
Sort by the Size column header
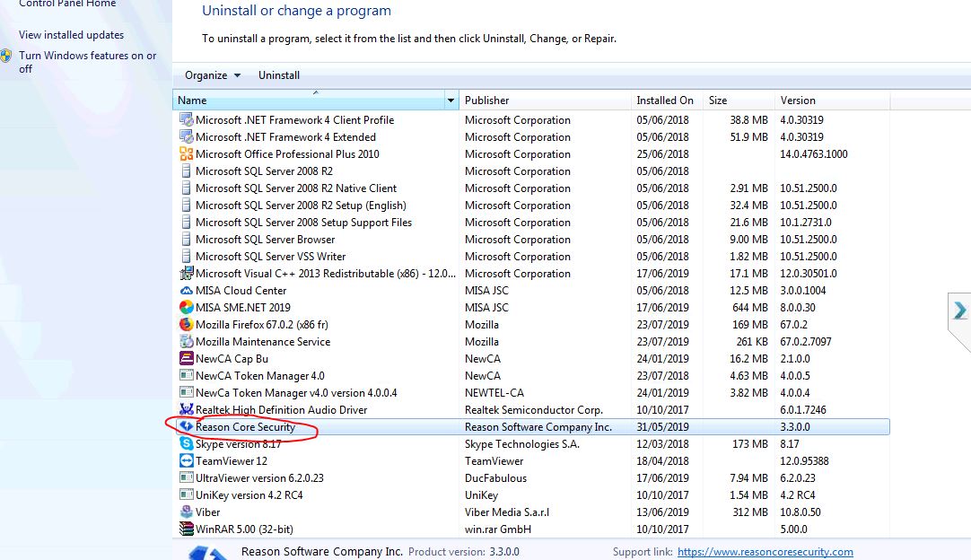coord(739,100)
